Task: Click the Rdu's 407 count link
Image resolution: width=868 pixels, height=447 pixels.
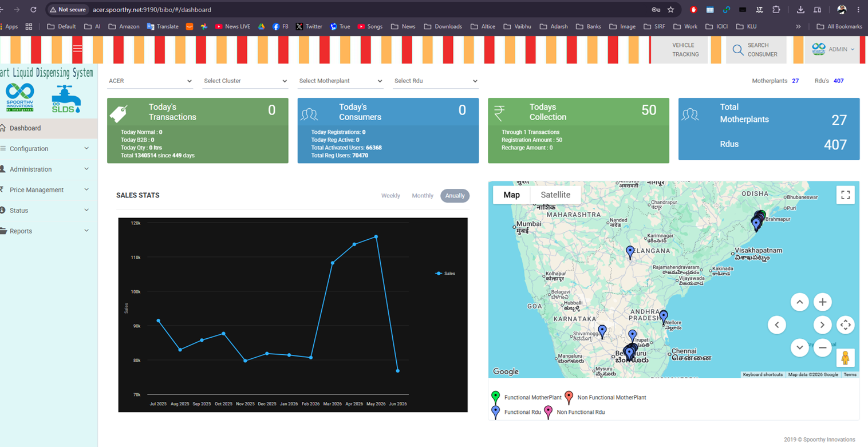Action: [x=839, y=81]
